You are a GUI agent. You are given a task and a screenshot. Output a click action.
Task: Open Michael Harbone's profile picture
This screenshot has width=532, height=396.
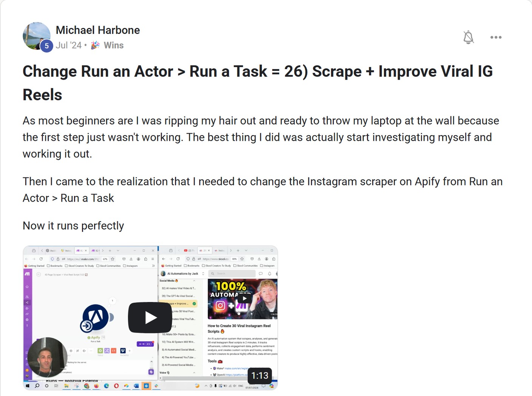pyautogui.click(x=37, y=36)
